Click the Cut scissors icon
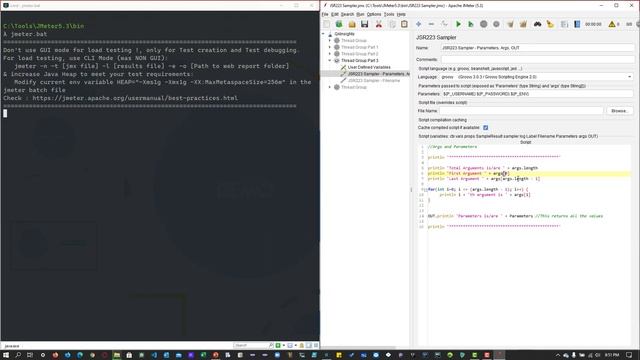Screen dimensions: 640x360 tap(379, 24)
